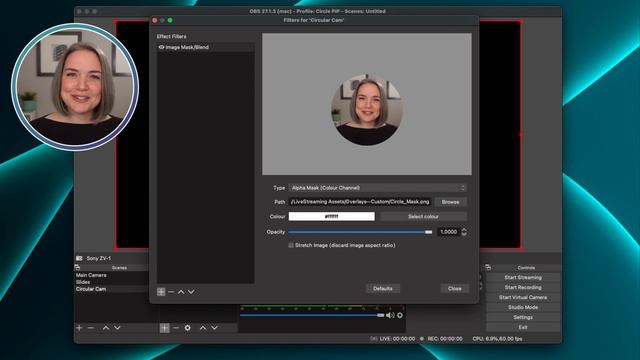Add a new scene with plus icon

pos(80,328)
